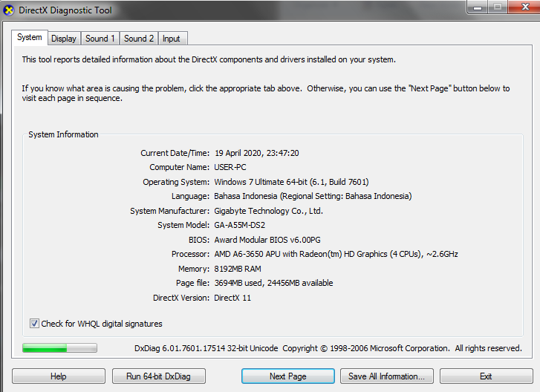Image resolution: width=540 pixels, height=392 pixels.
Task: Click the date value 19 April 2020
Action: click(256, 153)
